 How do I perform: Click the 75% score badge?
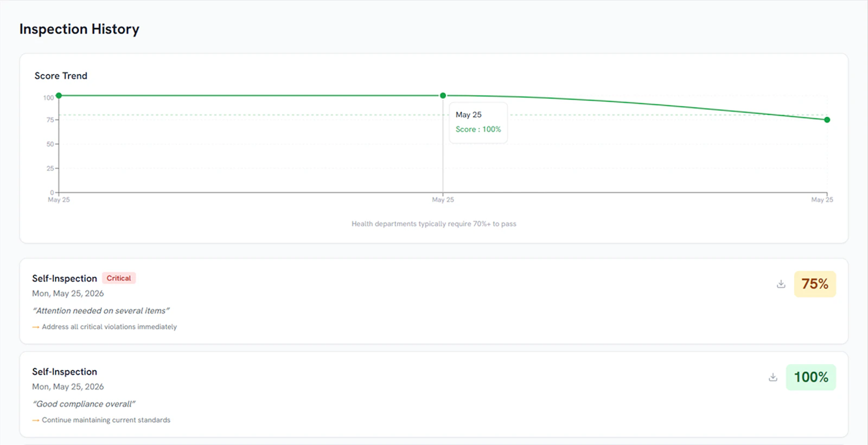point(815,284)
